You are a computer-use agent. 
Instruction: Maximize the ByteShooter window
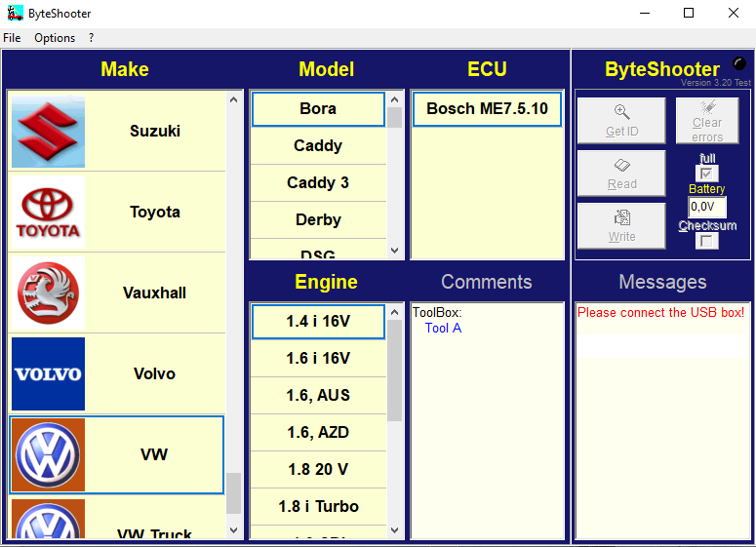[689, 13]
